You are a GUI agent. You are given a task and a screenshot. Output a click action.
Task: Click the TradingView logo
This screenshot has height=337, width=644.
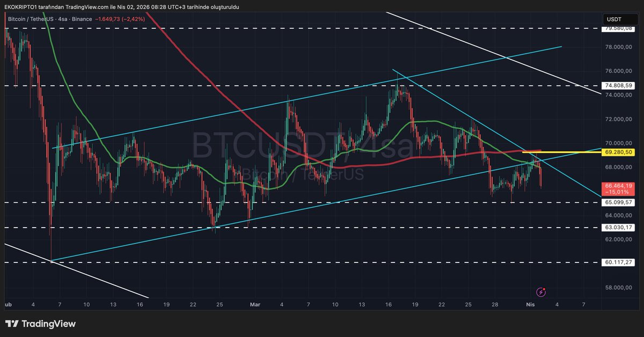click(x=40, y=324)
